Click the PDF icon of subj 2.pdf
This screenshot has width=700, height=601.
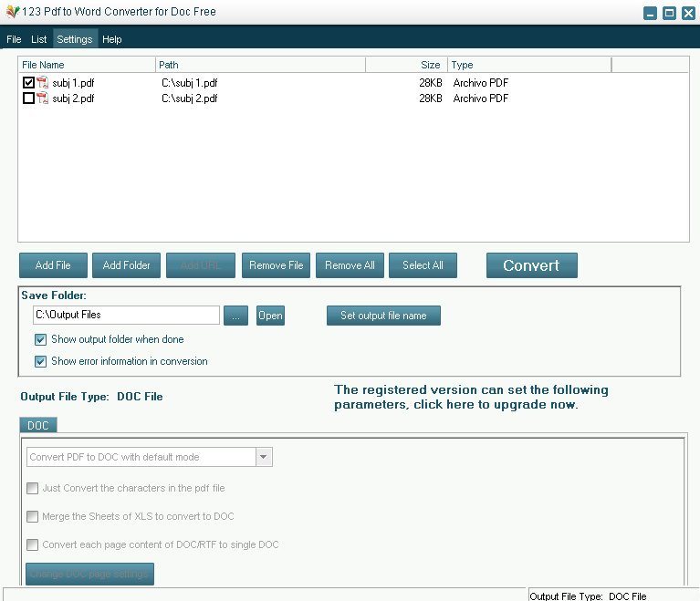click(x=42, y=98)
